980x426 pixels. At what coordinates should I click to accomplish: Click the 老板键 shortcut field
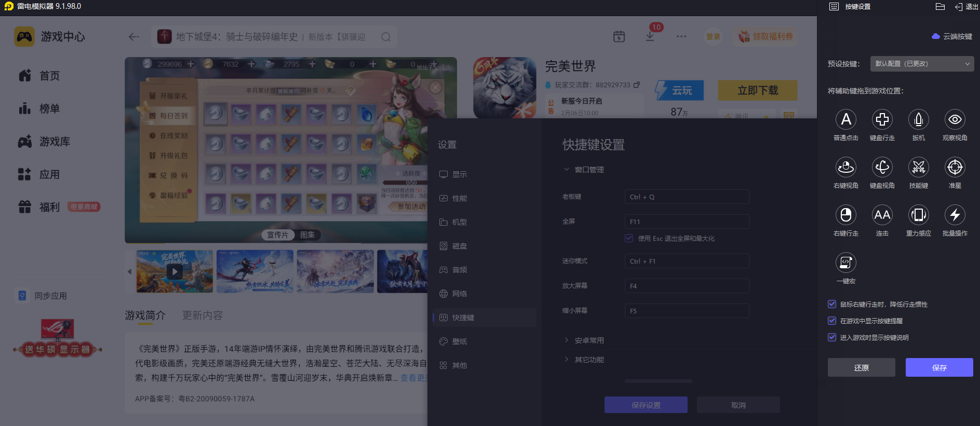coord(687,197)
